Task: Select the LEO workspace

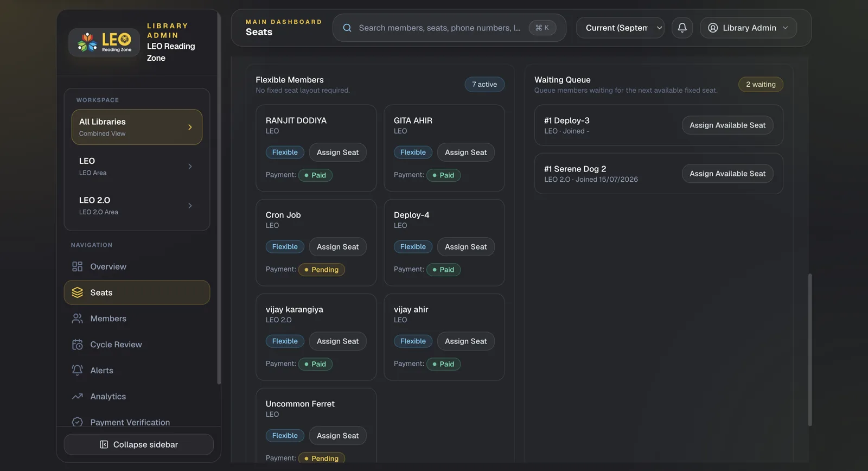Action: (x=137, y=167)
